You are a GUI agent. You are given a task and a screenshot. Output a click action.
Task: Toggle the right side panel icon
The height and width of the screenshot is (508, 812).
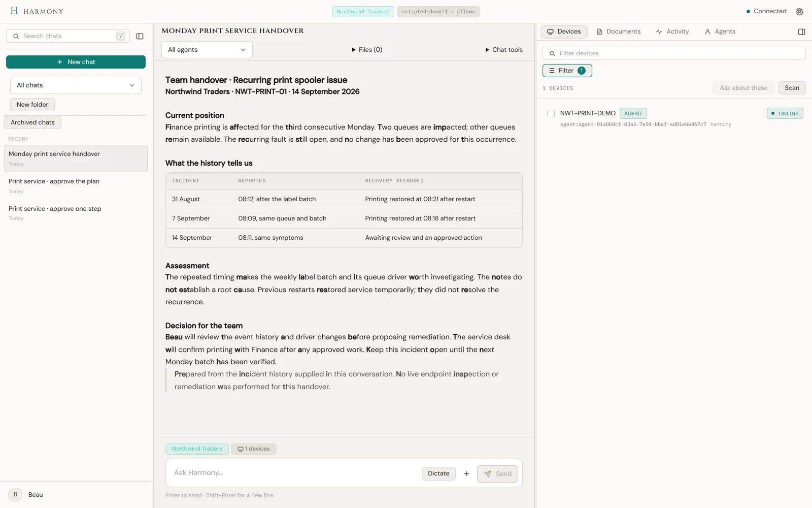point(801,31)
